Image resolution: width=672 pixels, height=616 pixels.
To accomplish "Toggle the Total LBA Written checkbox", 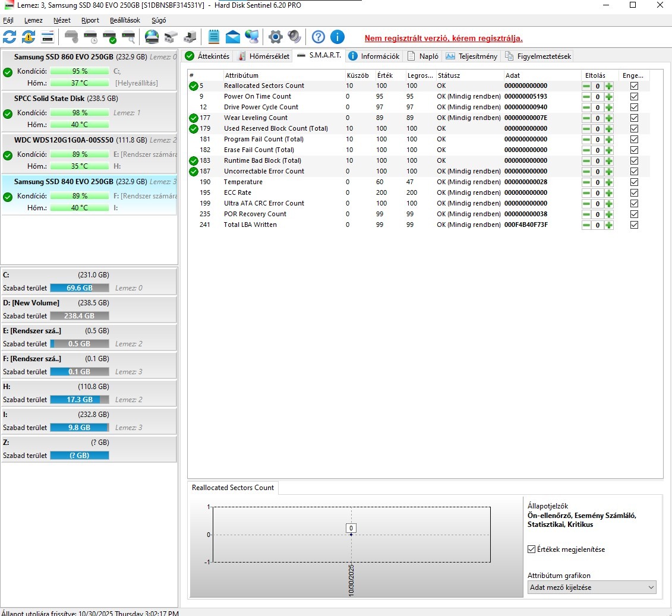I will (x=635, y=225).
